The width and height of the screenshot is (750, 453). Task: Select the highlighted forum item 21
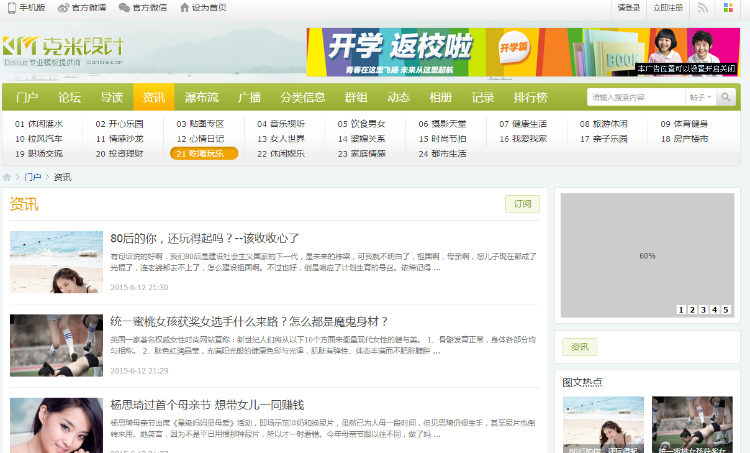point(204,154)
